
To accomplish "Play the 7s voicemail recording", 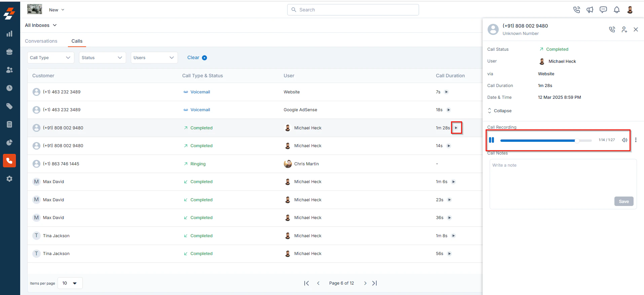I will pos(446,92).
